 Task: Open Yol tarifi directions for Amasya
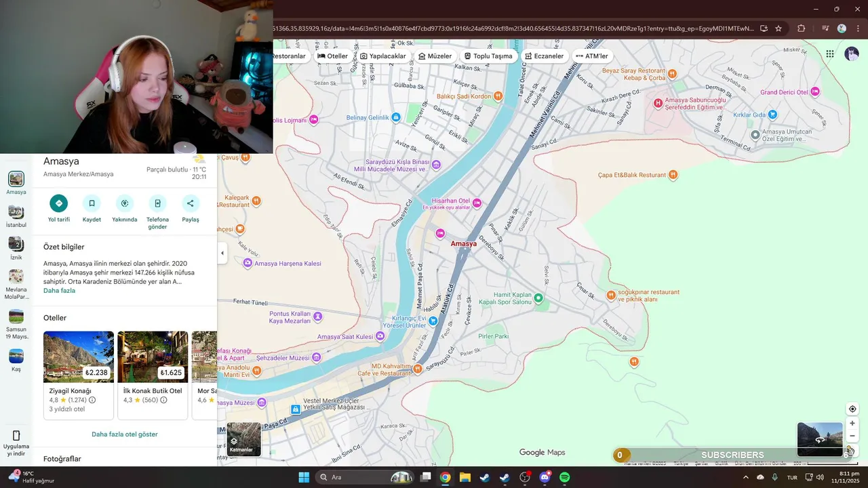coord(59,203)
